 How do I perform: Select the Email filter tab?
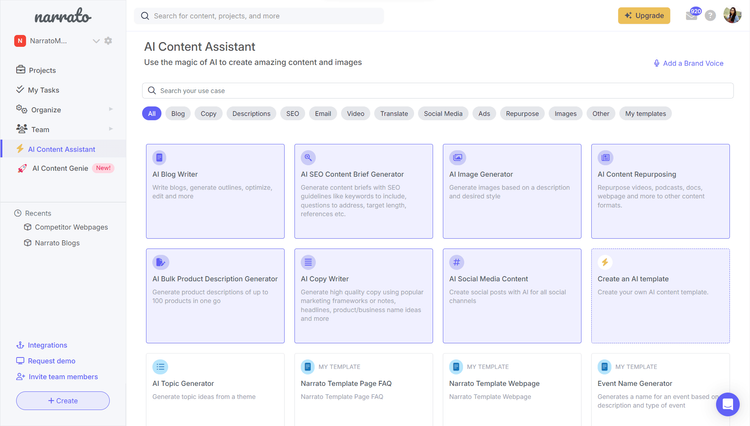pos(323,113)
